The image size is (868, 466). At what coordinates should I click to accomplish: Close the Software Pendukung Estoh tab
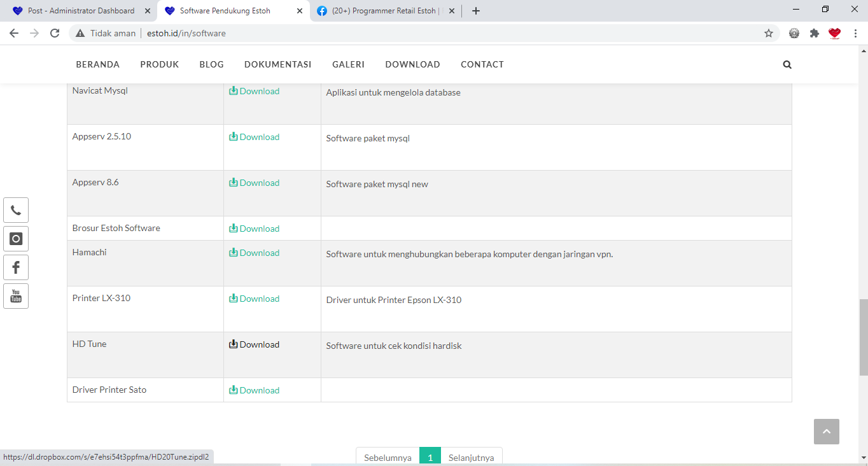pyautogui.click(x=300, y=11)
